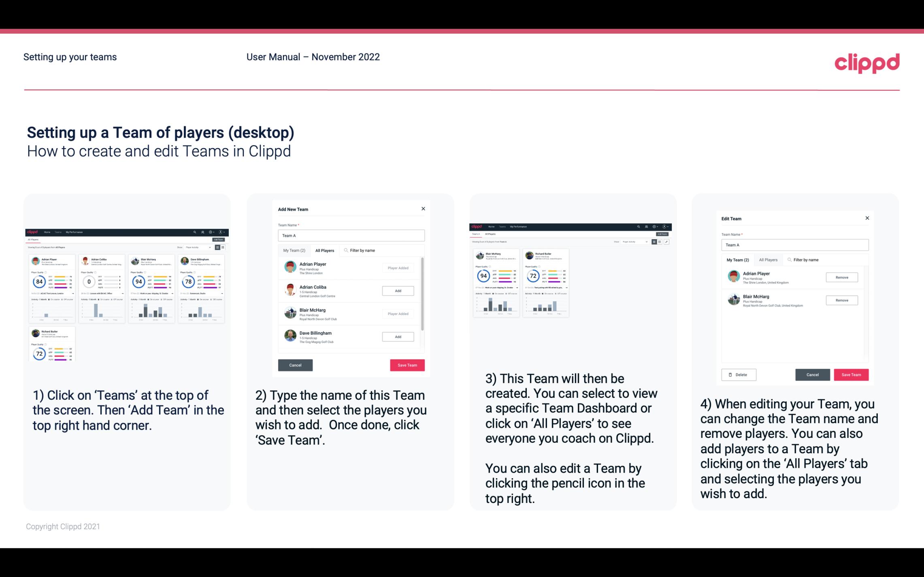
Task: Click Add button next to Dave Billingham
Action: click(x=398, y=337)
